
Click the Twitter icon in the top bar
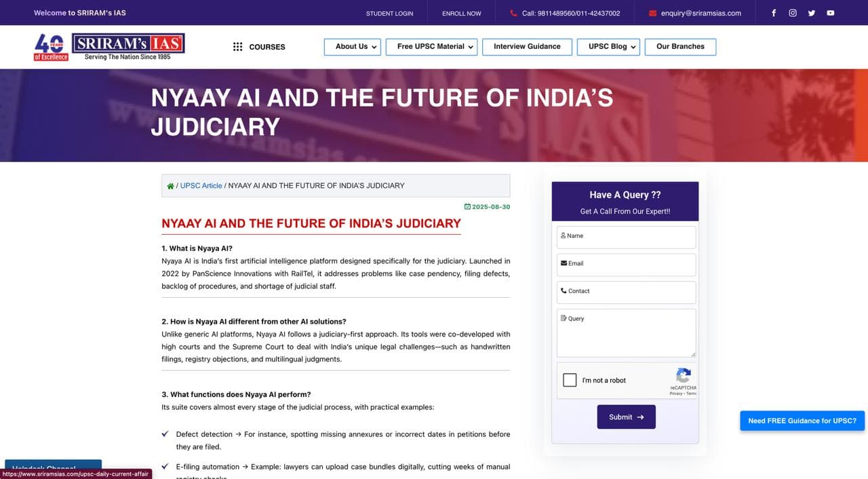(x=811, y=12)
